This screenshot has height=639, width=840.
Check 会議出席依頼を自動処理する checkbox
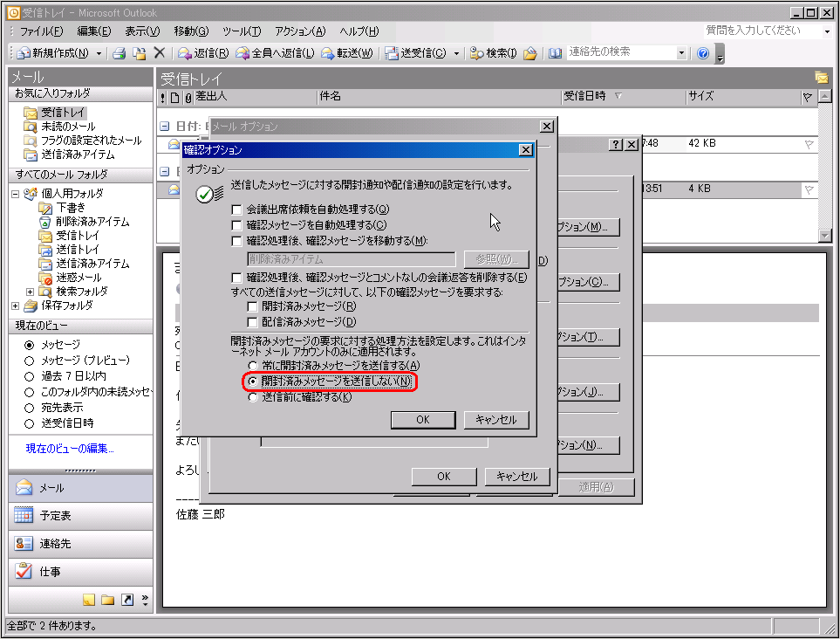[236, 210]
